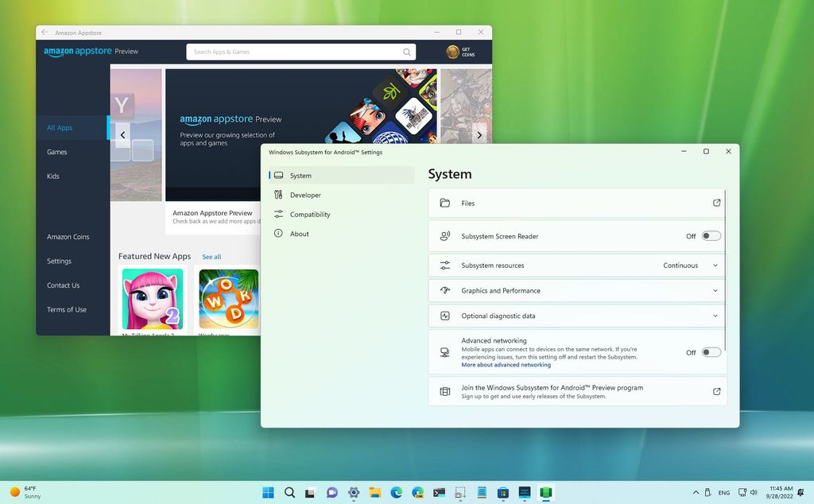Click the Subsystem Screen Reader icon
This screenshot has width=814, height=504.
point(445,235)
